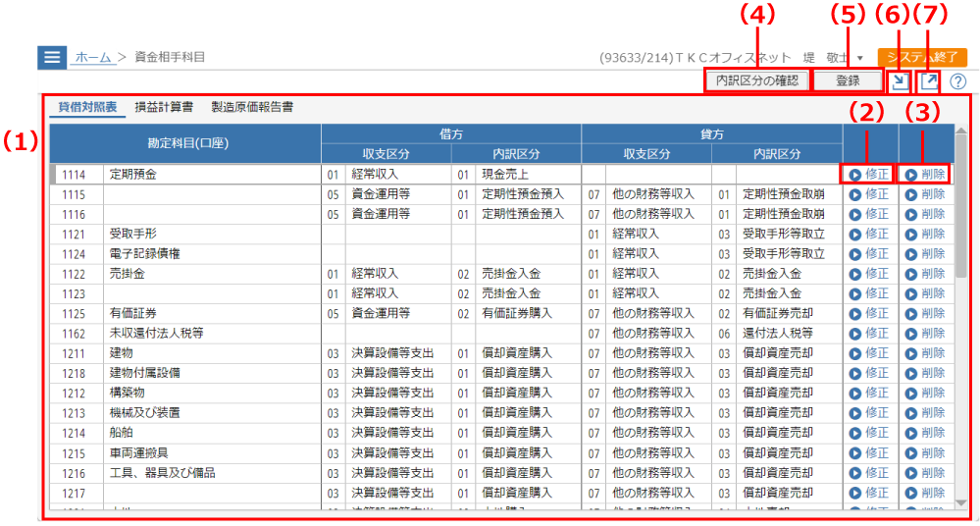Open the user name dropdown arrow
Image resolution: width=980 pixels, height=526 pixels.
coord(860,58)
